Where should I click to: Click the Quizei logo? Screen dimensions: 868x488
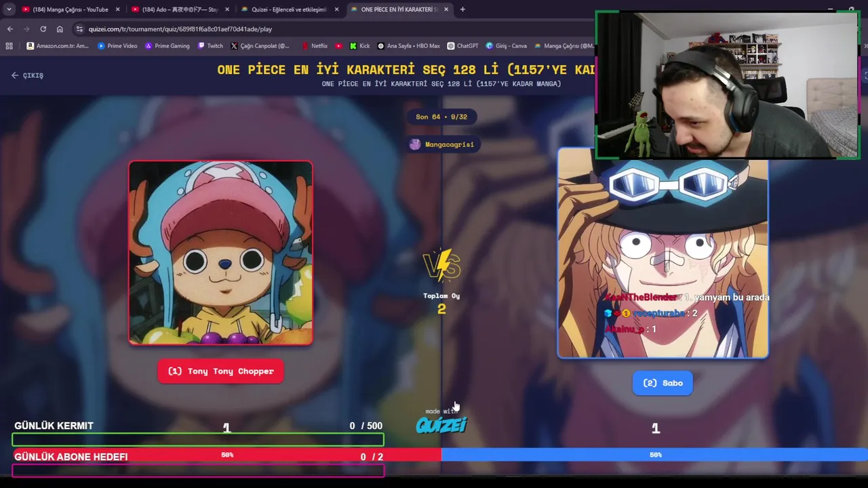(441, 425)
